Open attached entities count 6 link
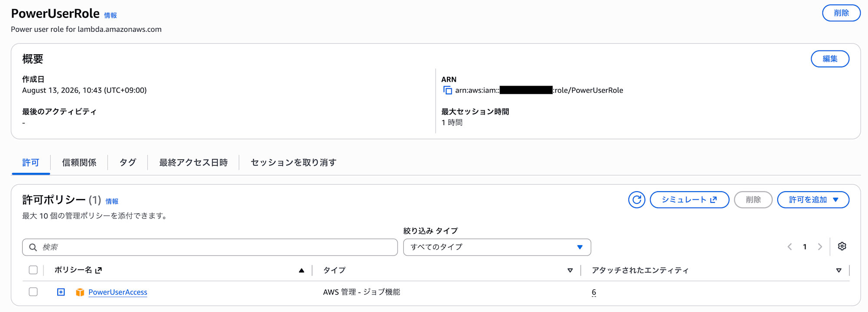 tap(594, 292)
